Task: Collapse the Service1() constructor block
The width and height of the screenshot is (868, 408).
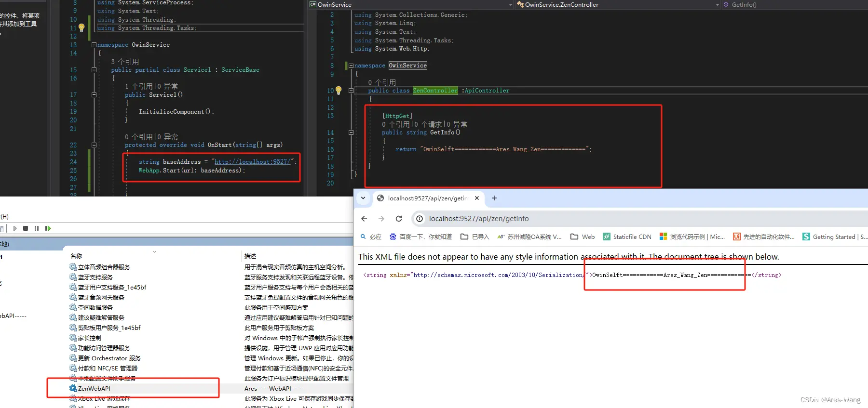Action: pos(94,95)
